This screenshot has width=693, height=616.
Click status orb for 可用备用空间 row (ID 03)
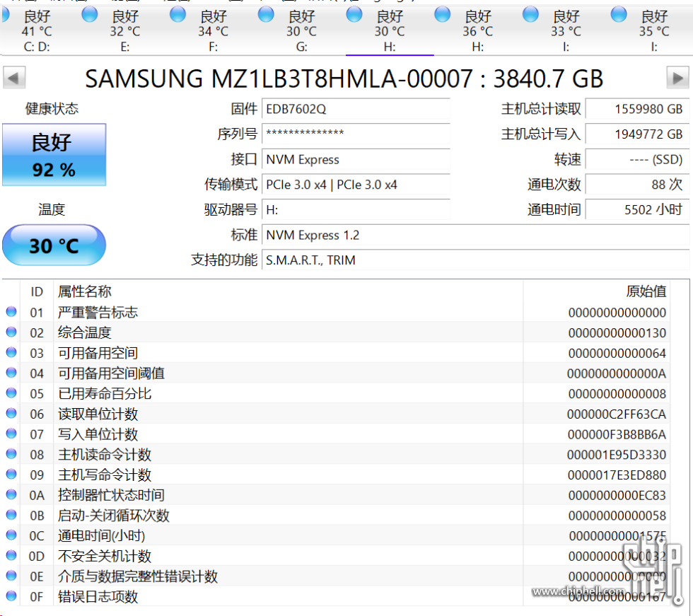[x=11, y=353]
